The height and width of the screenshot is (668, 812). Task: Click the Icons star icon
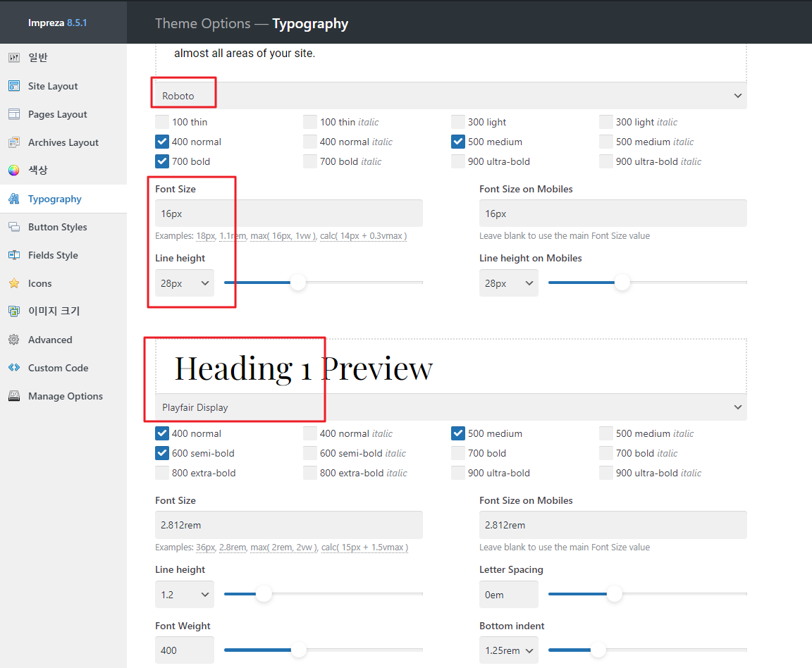[14, 283]
